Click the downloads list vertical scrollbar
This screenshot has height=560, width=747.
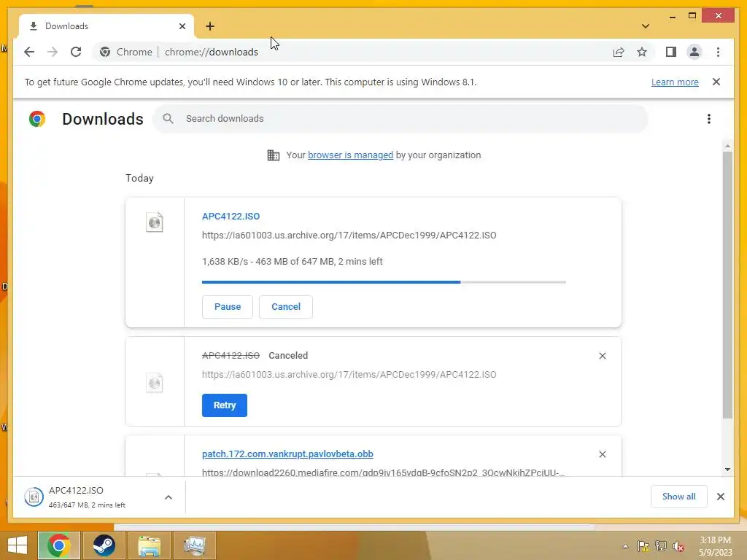(x=727, y=285)
